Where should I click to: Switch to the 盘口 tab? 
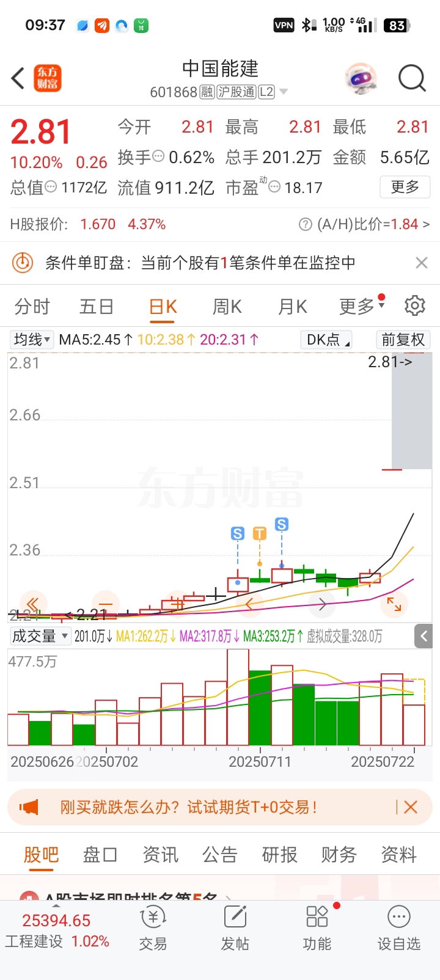[100, 855]
